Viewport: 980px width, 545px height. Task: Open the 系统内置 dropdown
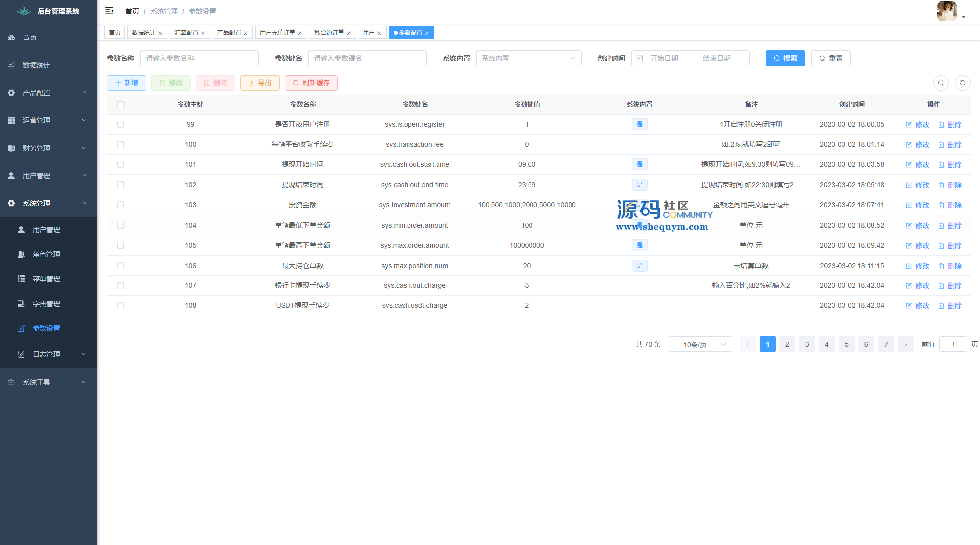[529, 58]
